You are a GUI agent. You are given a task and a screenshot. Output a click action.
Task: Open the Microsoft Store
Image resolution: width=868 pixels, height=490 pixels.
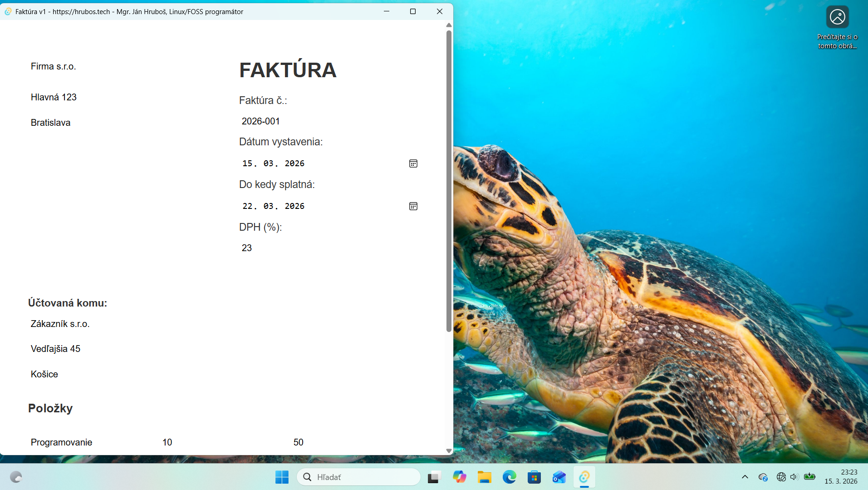[534, 477]
